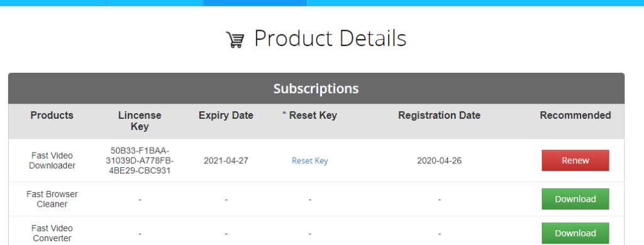Select the Fast Video Downloader product name

52,161
